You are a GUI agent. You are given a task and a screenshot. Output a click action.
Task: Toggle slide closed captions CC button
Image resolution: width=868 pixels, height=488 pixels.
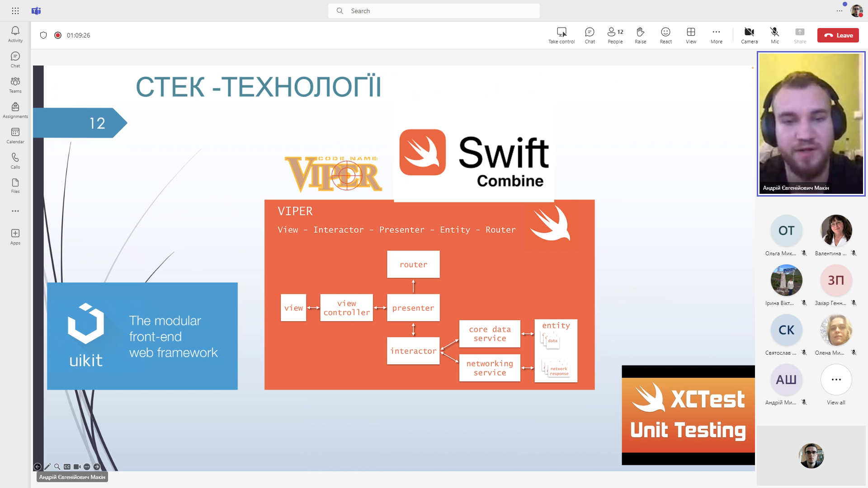pos(67,467)
